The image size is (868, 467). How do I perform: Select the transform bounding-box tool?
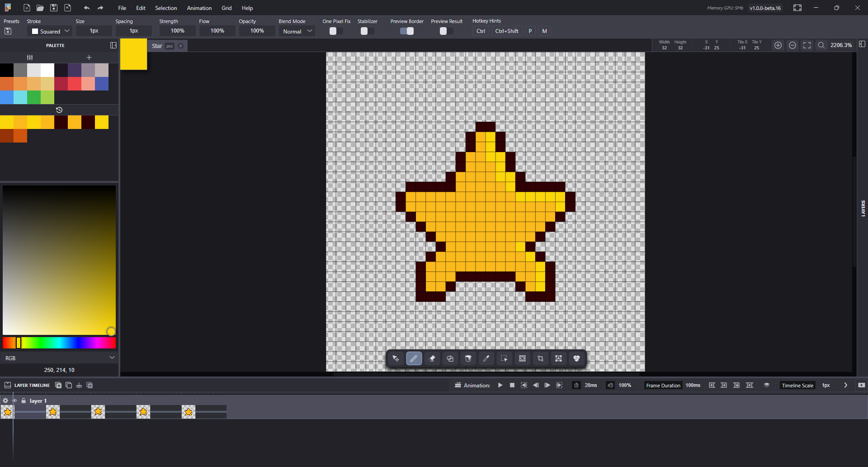pyautogui.click(x=523, y=358)
